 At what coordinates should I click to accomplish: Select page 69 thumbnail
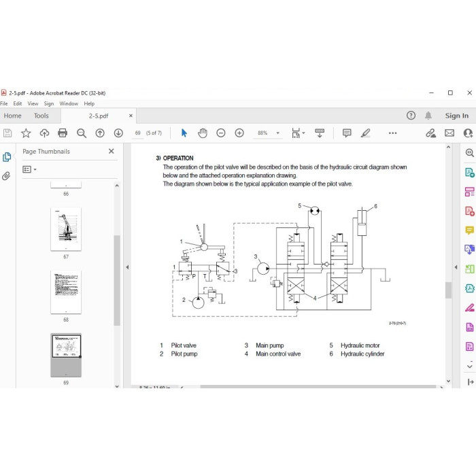click(x=66, y=355)
